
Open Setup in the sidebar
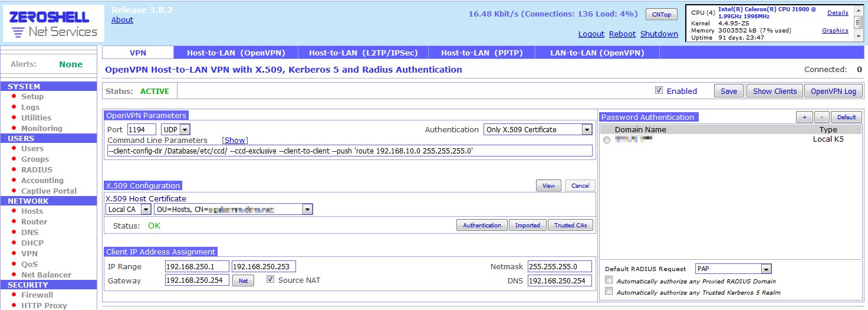[32, 96]
